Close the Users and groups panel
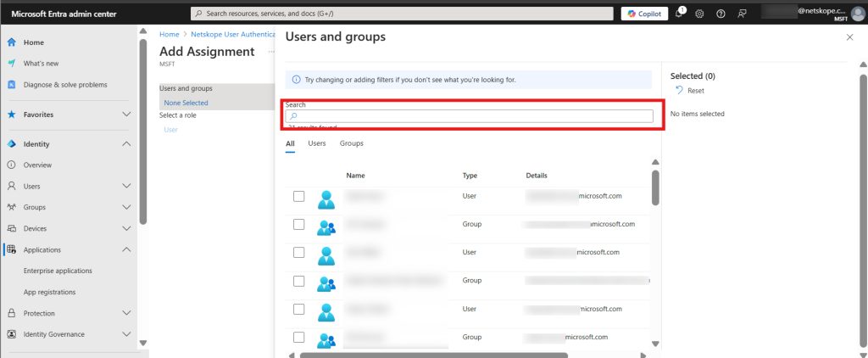 [849, 37]
